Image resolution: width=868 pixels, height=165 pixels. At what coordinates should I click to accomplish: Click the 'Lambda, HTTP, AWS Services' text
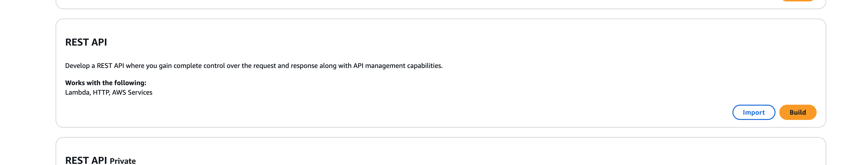[108, 92]
